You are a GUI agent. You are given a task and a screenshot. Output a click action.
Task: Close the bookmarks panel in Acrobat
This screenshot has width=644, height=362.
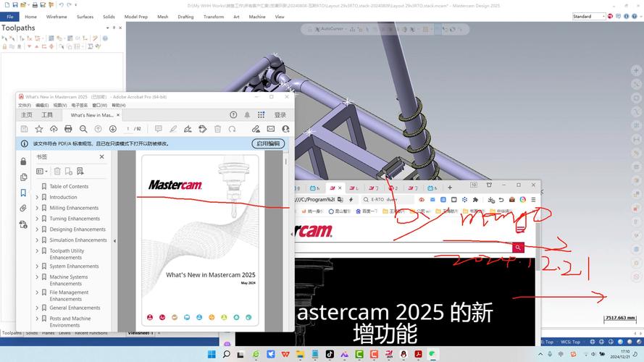102,157
